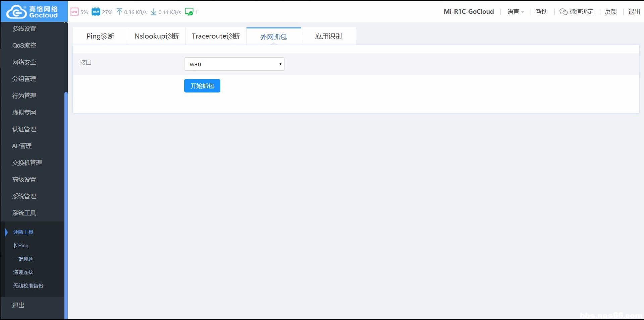Expand 系统工具 in the sidebar

click(24, 213)
